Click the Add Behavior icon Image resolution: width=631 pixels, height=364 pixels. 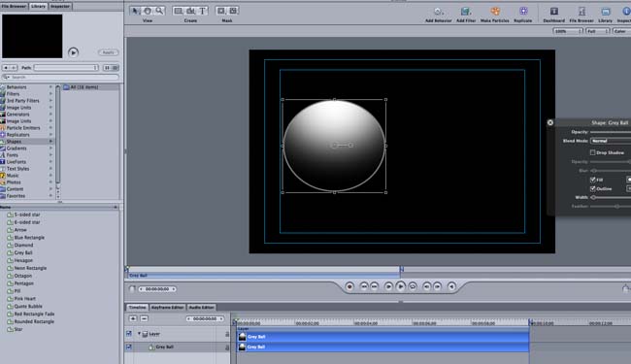[x=438, y=12]
